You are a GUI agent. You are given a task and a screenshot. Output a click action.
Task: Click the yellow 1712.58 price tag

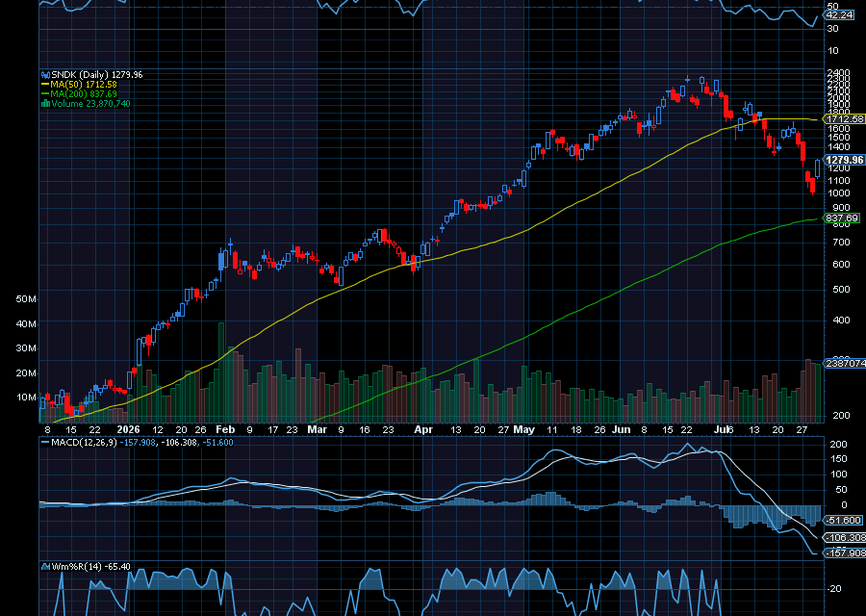pyautogui.click(x=845, y=118)
